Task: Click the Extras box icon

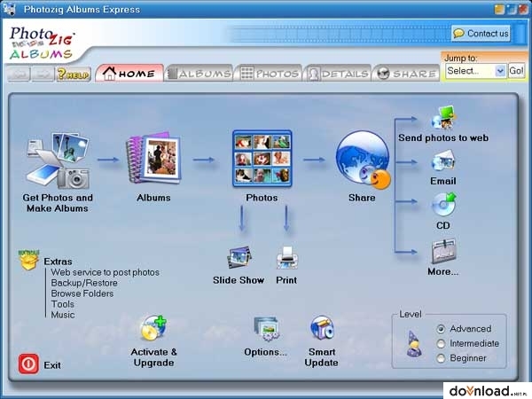Action: (29, 260)
